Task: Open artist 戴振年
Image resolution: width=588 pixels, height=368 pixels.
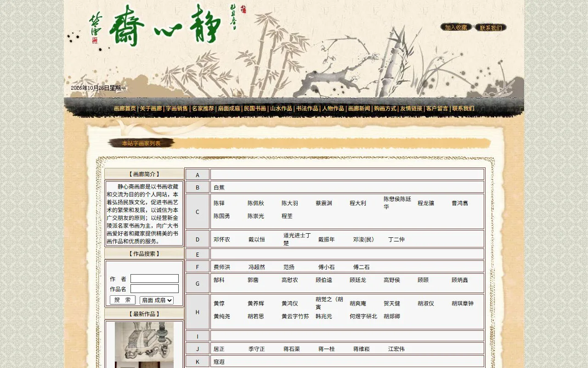Action: [x=327, y=240]
